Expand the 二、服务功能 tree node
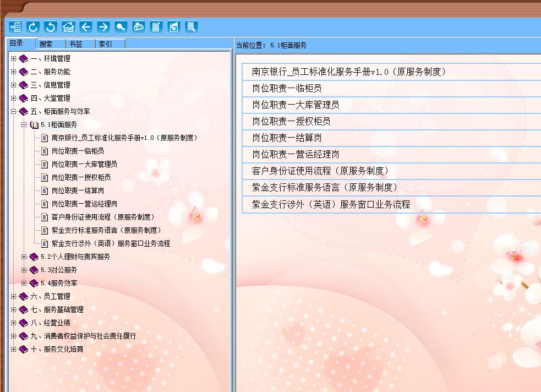Screen dimensions: 541x392 click(x=13, y=72)
